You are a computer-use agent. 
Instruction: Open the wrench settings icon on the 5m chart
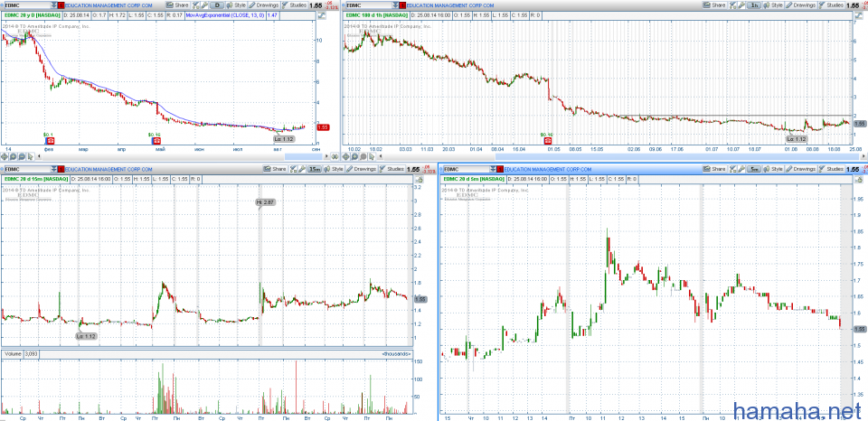741,169
